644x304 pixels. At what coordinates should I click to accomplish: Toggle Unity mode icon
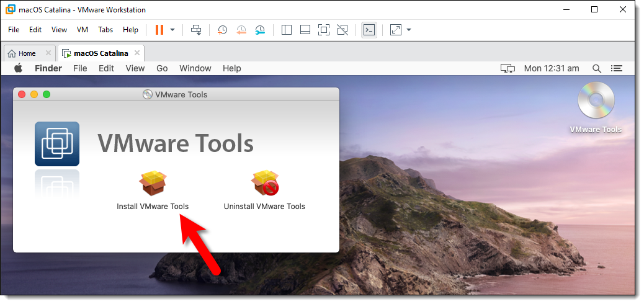click(x=342, y=30)
